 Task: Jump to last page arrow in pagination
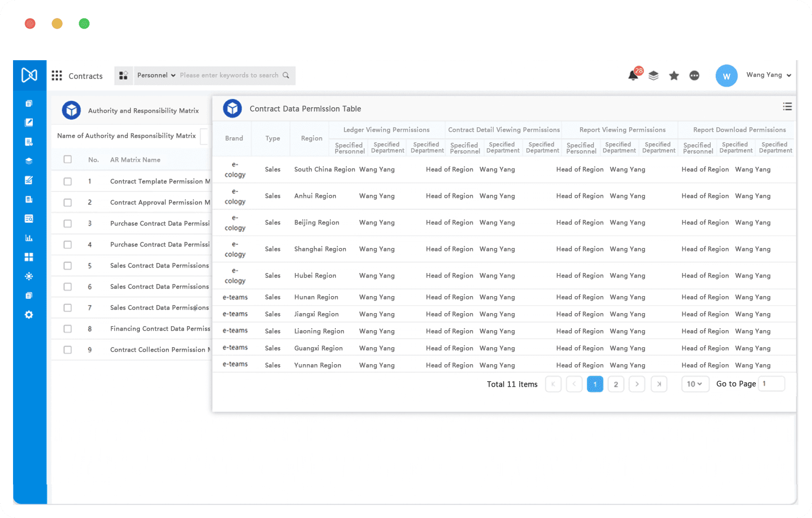click(x=659, y=384)
